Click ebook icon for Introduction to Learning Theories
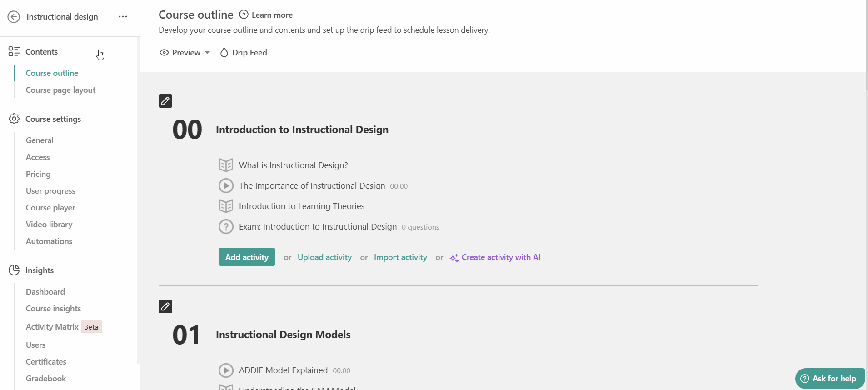Image resolution: width=868 pixels, height=390 pixels. [x=226, y=206]
